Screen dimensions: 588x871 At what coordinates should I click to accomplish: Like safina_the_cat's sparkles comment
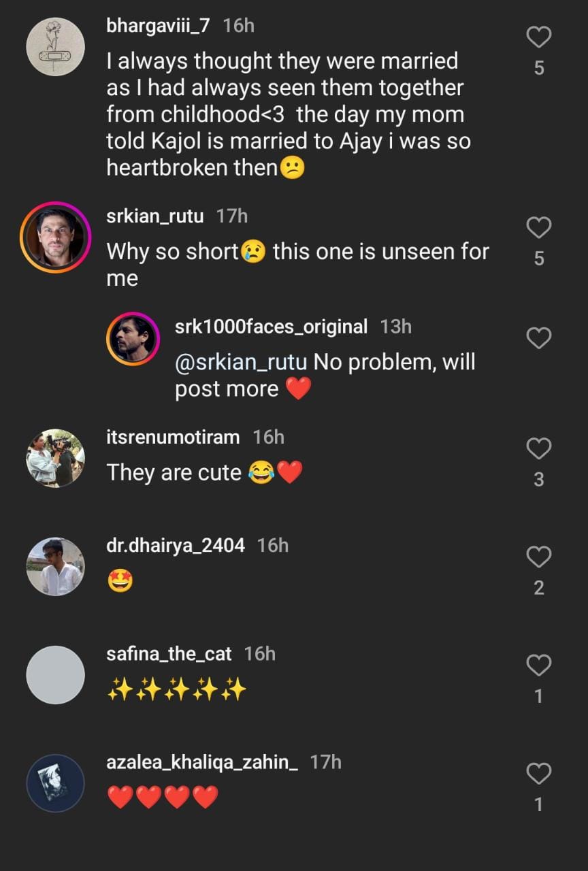538,665
